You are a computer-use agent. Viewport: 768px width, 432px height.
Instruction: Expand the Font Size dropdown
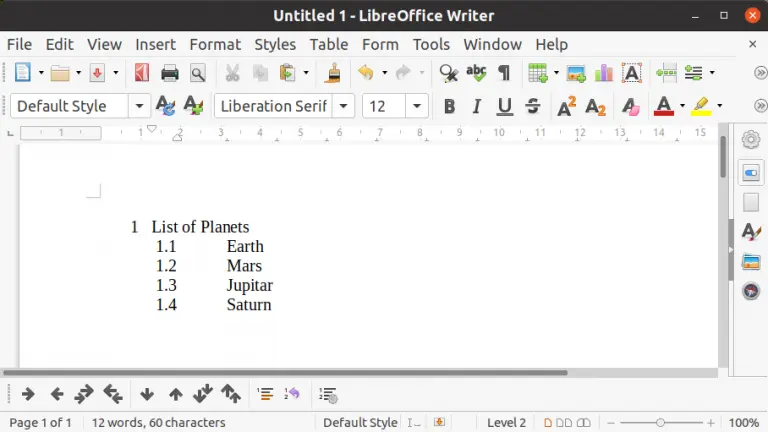[417, 106]
